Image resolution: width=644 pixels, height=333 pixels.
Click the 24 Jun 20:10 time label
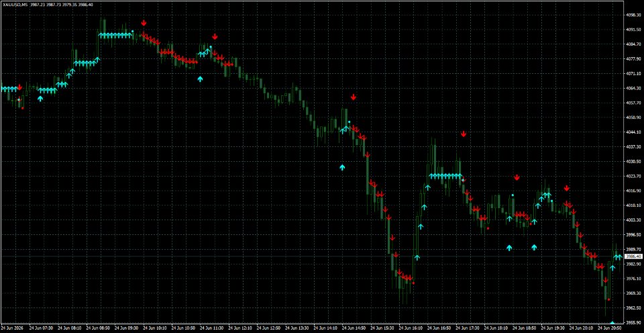click(x=582, y=328)
